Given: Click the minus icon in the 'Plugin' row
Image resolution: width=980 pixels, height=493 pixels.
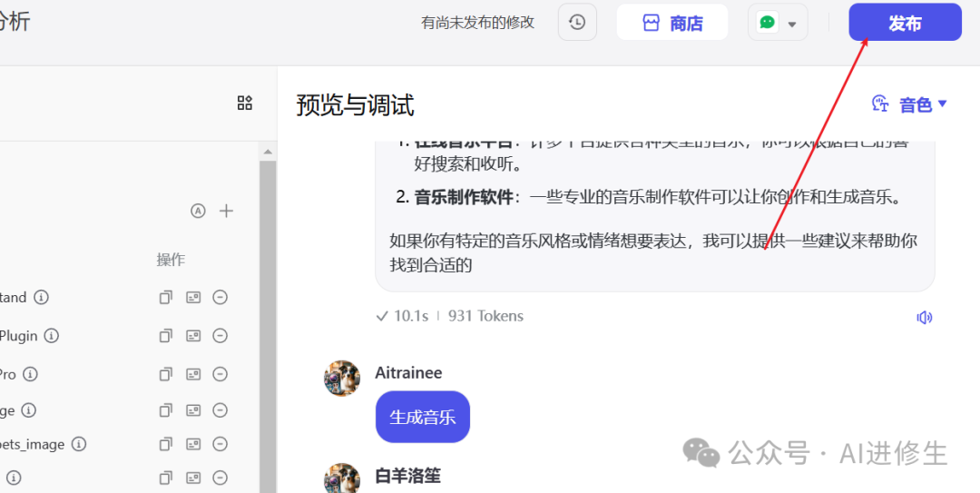Looking at the screenshot, I should [220, 337].
